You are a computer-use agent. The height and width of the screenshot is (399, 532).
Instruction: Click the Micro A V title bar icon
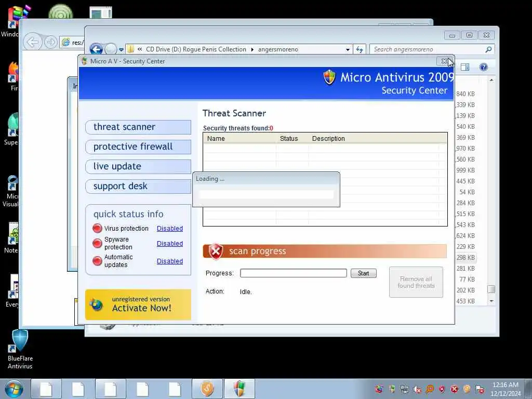click(84, 61)
